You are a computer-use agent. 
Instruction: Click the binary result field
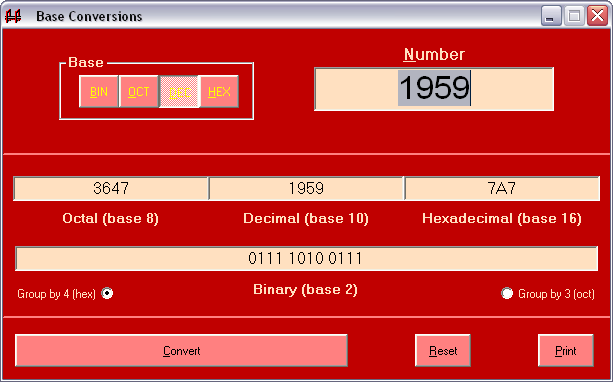(x=306, y=258)
